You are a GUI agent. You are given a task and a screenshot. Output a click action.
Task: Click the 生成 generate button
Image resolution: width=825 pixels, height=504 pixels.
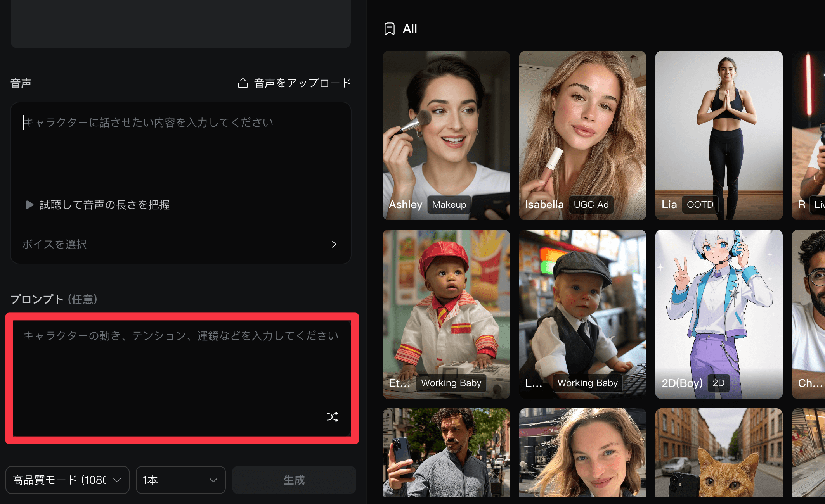(294, 480)
